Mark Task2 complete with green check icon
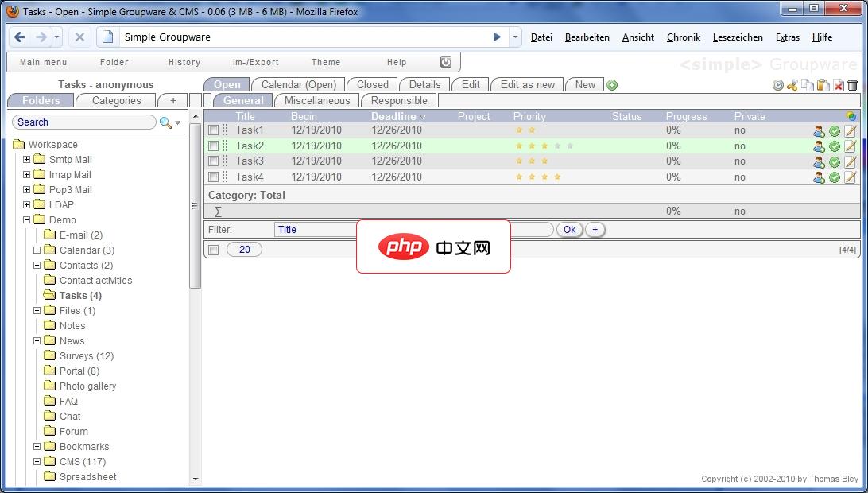Screen dimensions: 868x493 834,146
